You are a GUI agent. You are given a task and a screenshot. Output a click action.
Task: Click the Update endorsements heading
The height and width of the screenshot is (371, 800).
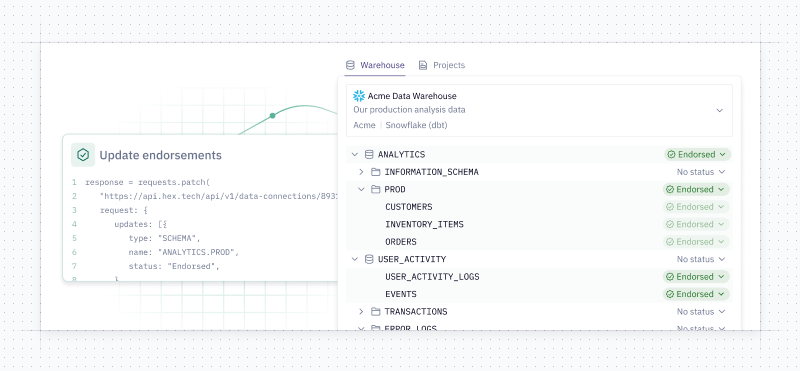pos(160,155)
